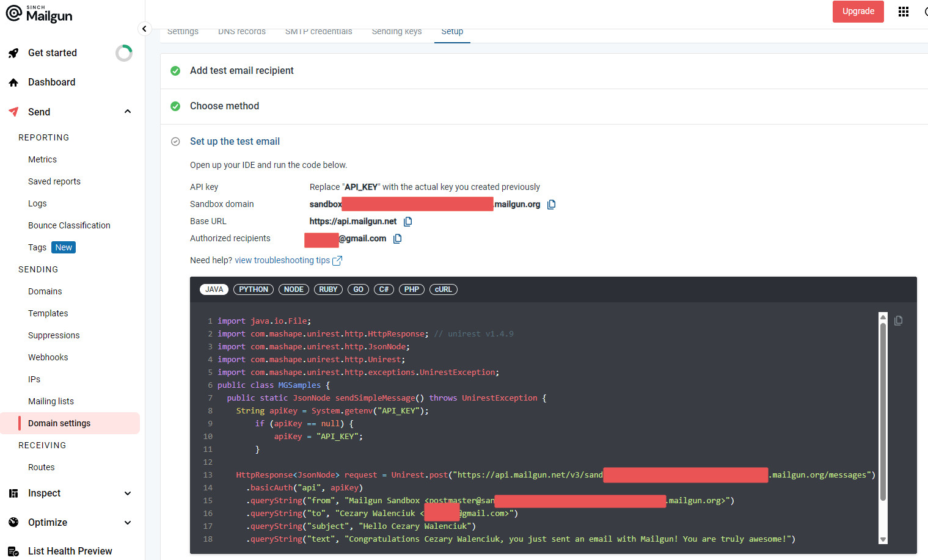Open the SMTP credentials tab
This screenshot has height=560, width=928.
(x=319, y=32)
